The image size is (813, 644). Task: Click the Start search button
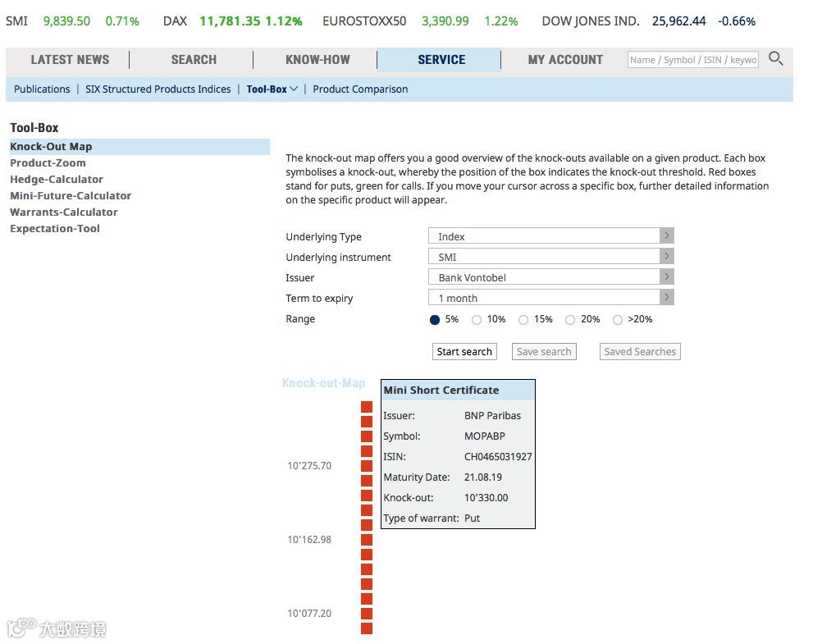coord(464,352)
